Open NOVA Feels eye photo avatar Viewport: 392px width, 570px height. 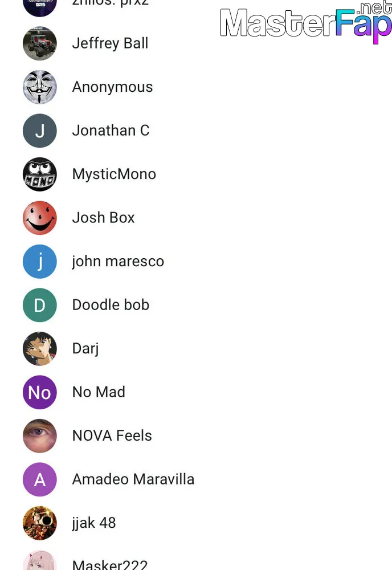pos(40,436)
